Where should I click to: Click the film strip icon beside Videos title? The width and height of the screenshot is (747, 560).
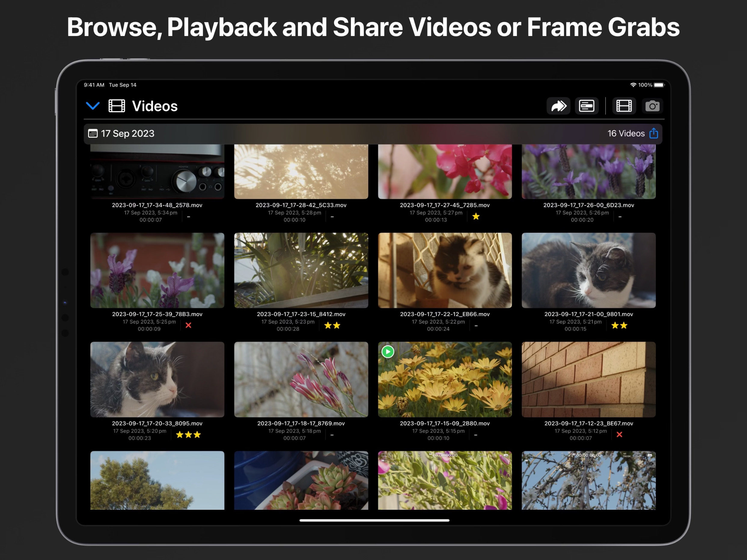117,106
